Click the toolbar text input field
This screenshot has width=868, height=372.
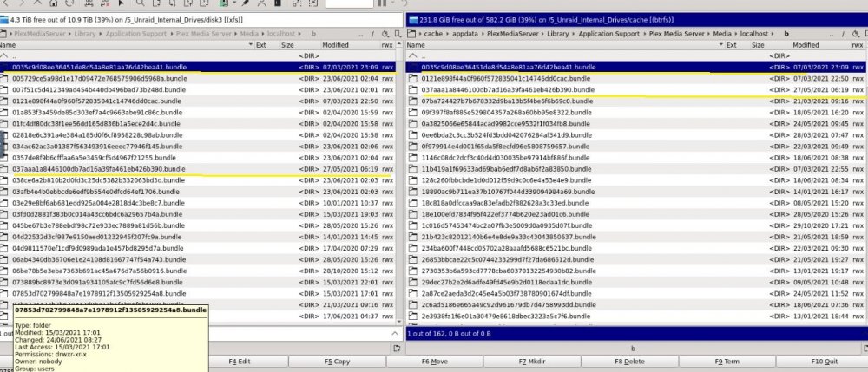[349, 3]
